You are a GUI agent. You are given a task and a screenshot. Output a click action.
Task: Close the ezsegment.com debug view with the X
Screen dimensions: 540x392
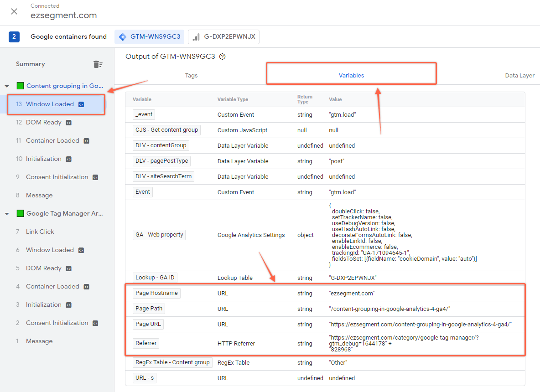(14, 12)
